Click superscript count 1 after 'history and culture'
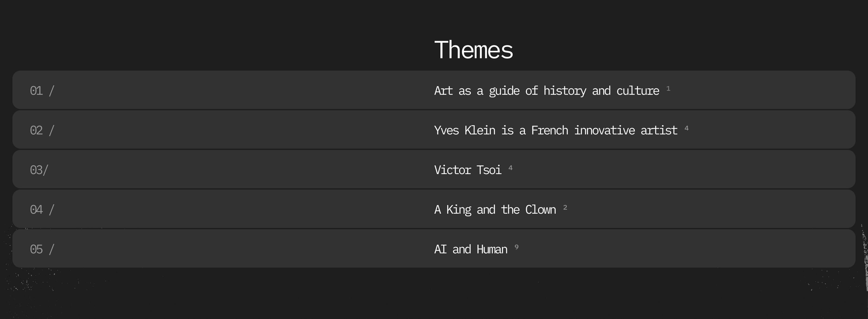This screenshot has width=868, height=319. tap(668, 89)
